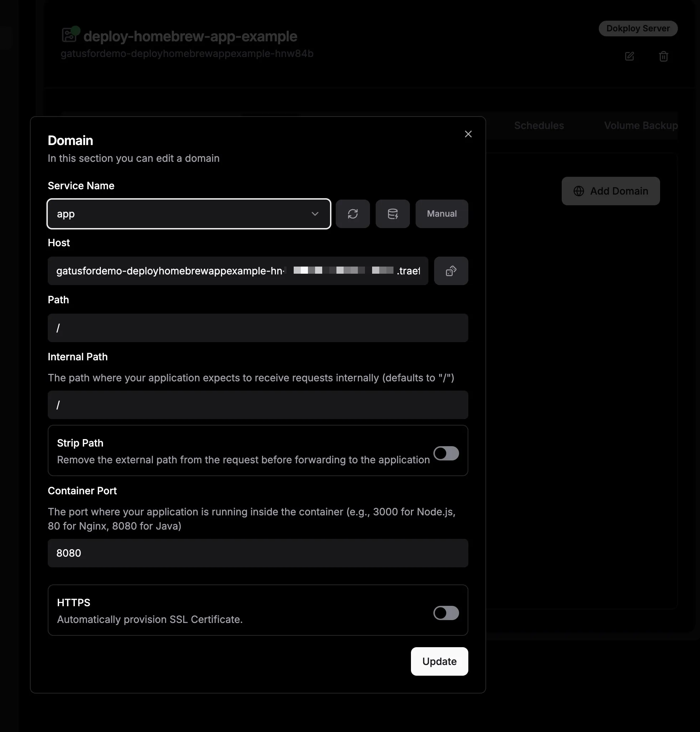
Task: Click the Dokploy Server badge
Action: (638, 29)
